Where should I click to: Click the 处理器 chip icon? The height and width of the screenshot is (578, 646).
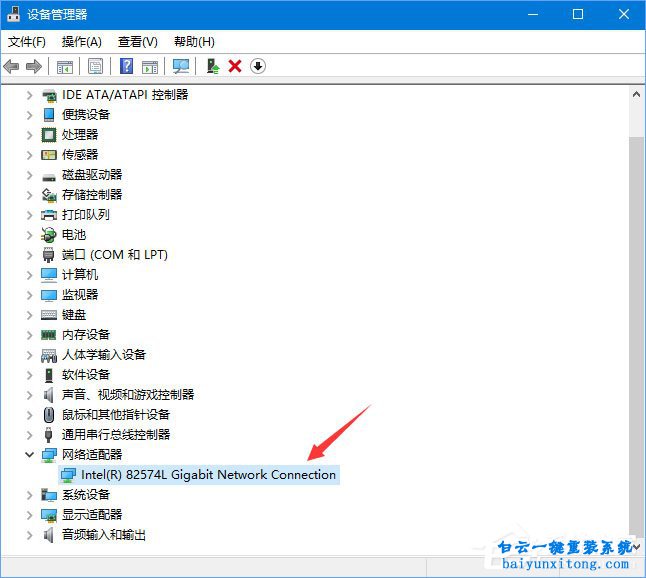(49, 135)
